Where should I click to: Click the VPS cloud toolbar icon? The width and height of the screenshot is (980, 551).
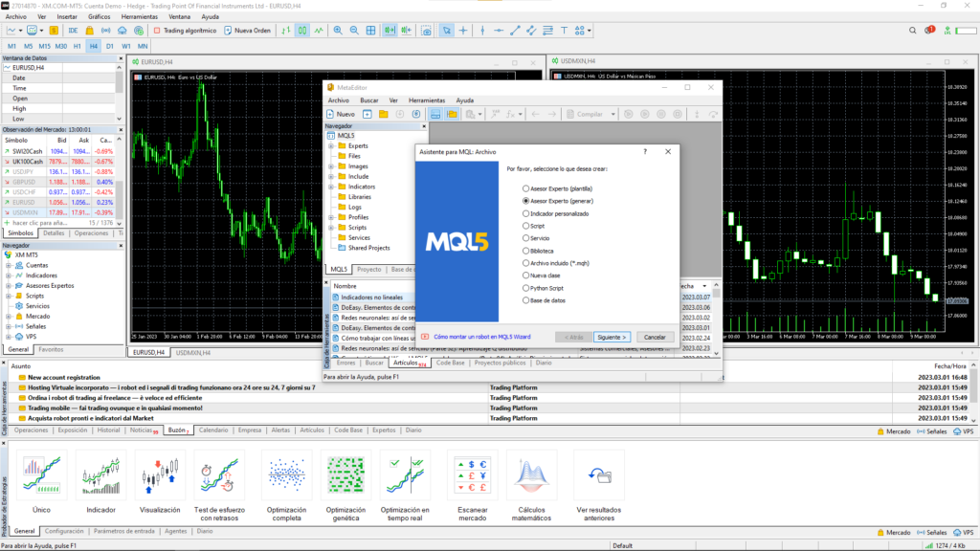[x=122, y=30]
